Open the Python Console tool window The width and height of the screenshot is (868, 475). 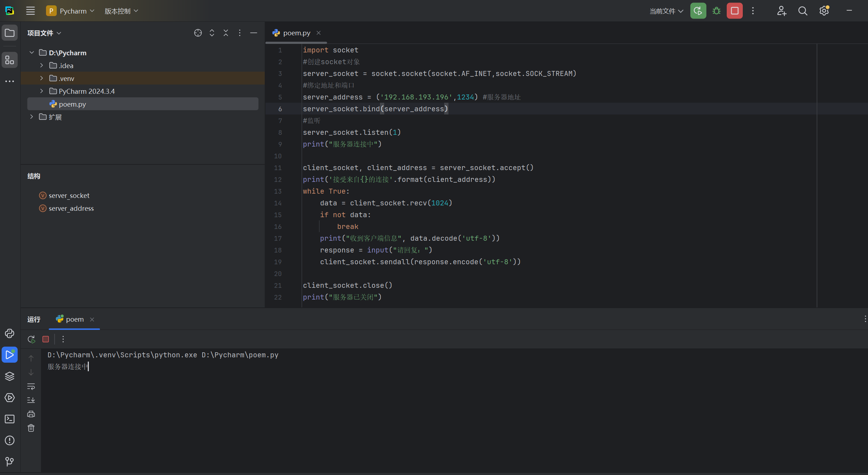pos(10,333)
